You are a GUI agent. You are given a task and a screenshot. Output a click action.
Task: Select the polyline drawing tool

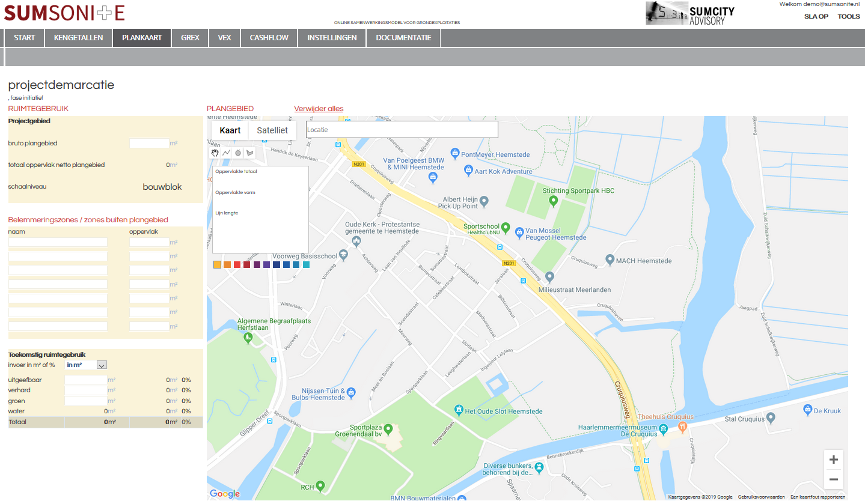click(226, 153)
